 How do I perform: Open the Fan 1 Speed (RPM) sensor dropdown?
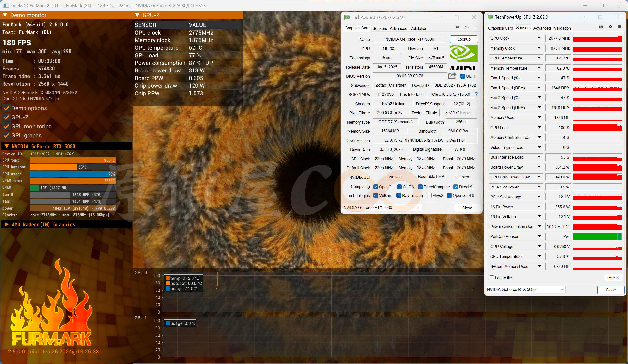click(539, 88)
